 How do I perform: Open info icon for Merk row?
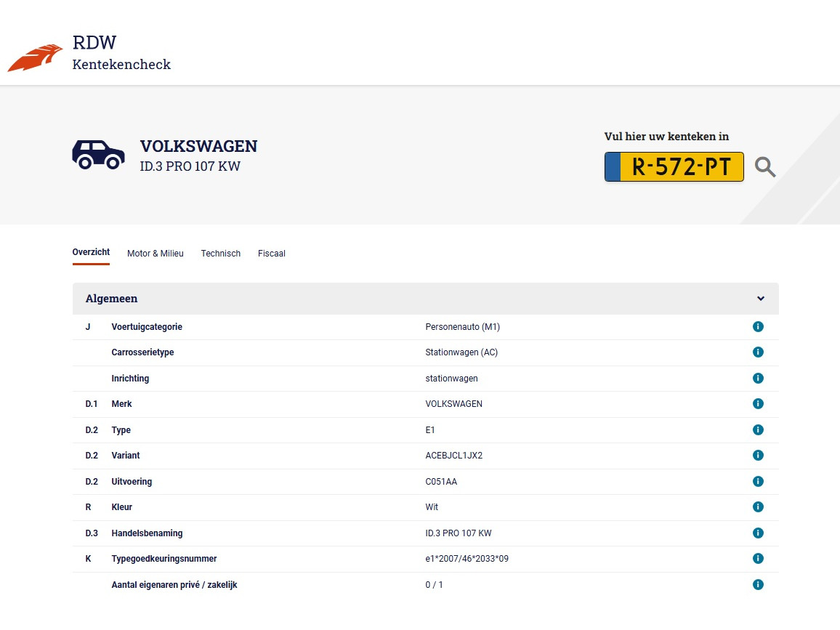click(x=758, y=403)
